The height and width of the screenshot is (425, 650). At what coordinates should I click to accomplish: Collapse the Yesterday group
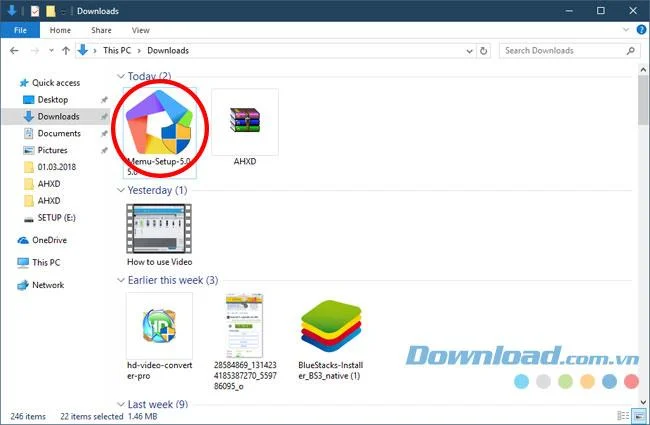[121, 190]
